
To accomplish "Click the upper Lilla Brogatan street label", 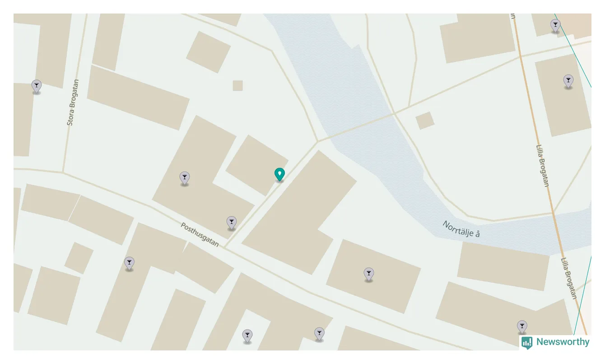I will [x=542, y=166].
